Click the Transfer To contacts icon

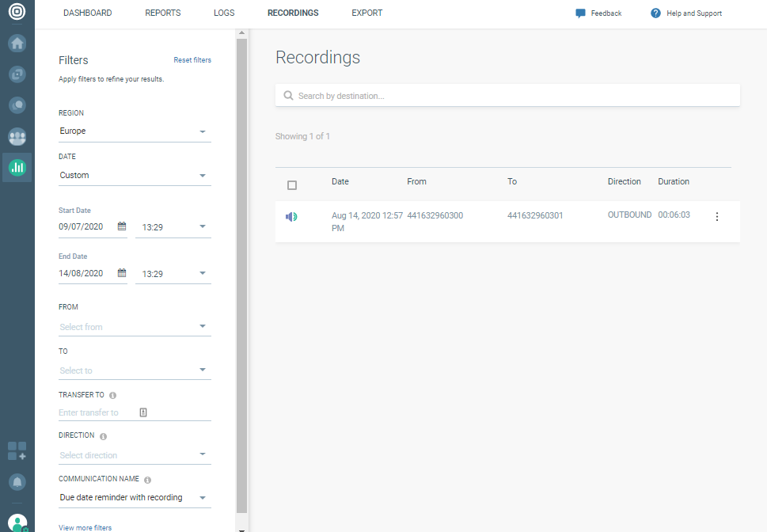pos(143,412)
